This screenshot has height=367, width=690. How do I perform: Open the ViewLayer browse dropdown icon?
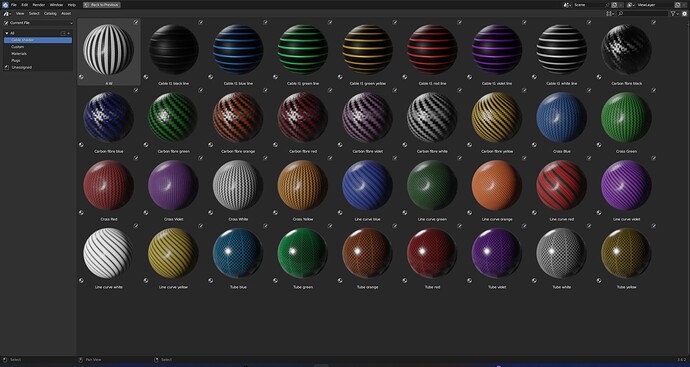[x=631, y=5]
